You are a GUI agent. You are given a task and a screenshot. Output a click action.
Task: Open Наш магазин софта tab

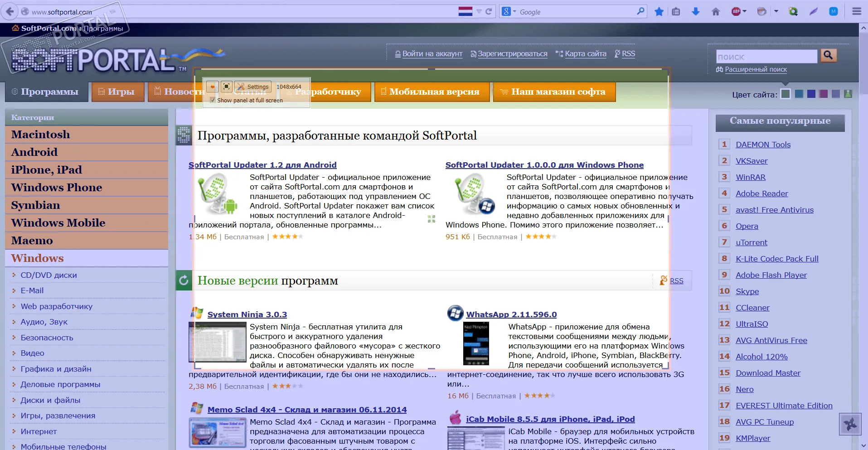click(554, 92)
